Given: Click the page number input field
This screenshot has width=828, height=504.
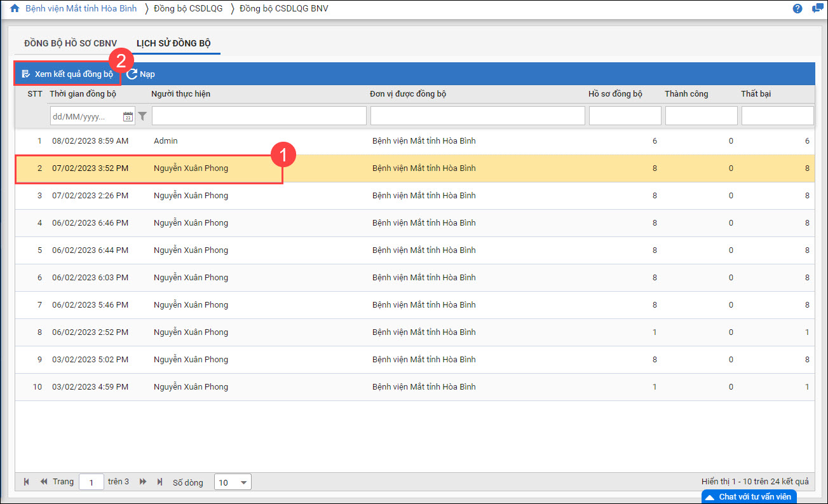Looking at the screenshot, I should point(92,482).
